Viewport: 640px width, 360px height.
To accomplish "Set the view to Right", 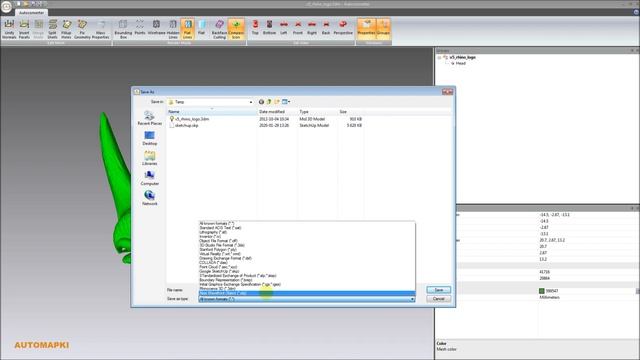I will click(312, 27).
